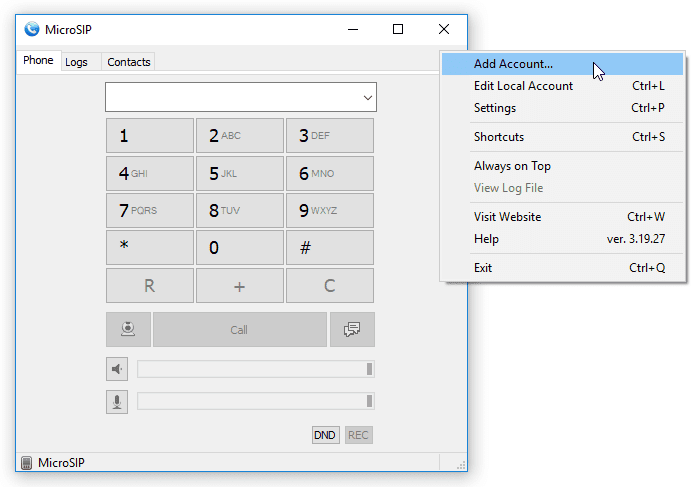This screenshot has height=487, width=700.
Task: Toggle the REC recording button
Action: coord(358,435)
